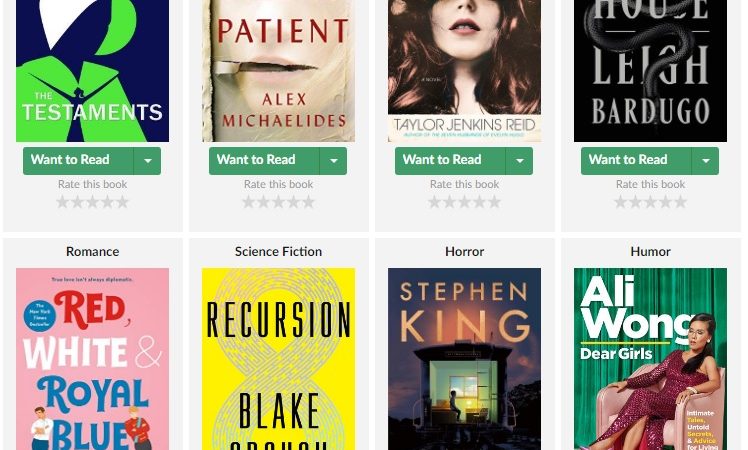Open shelf dropdown arrow under The Testaments
This screenshot has height=450, width=748.
point(147,160)
